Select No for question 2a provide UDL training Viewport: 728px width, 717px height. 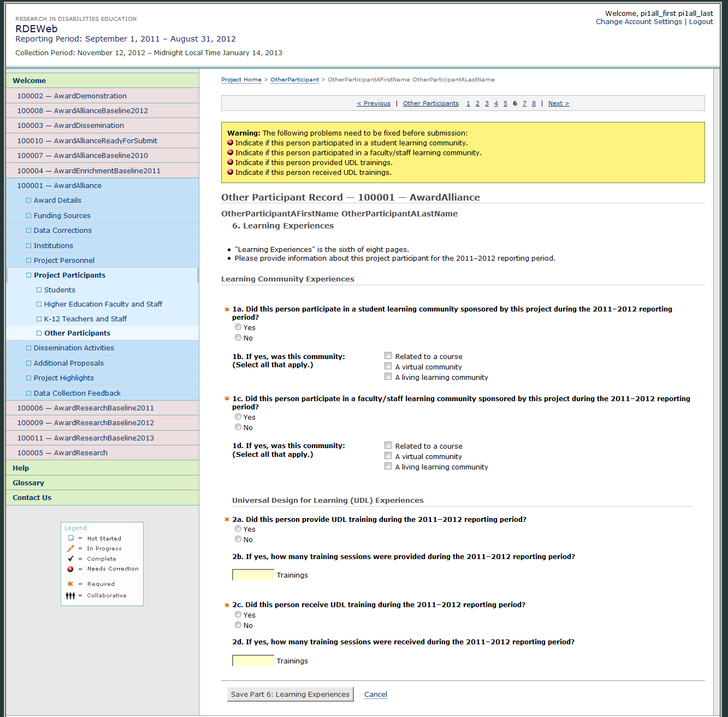coord(238,539)
